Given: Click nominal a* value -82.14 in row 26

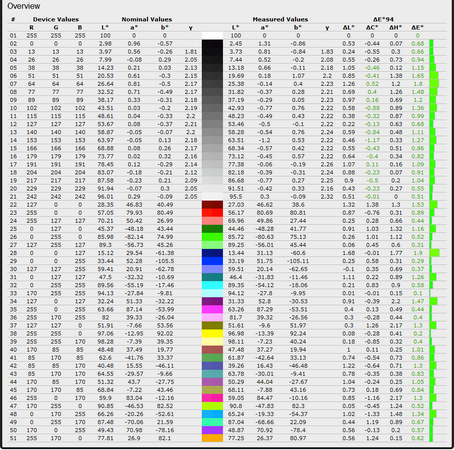Looking at the screenshot, I should point(134,237).
